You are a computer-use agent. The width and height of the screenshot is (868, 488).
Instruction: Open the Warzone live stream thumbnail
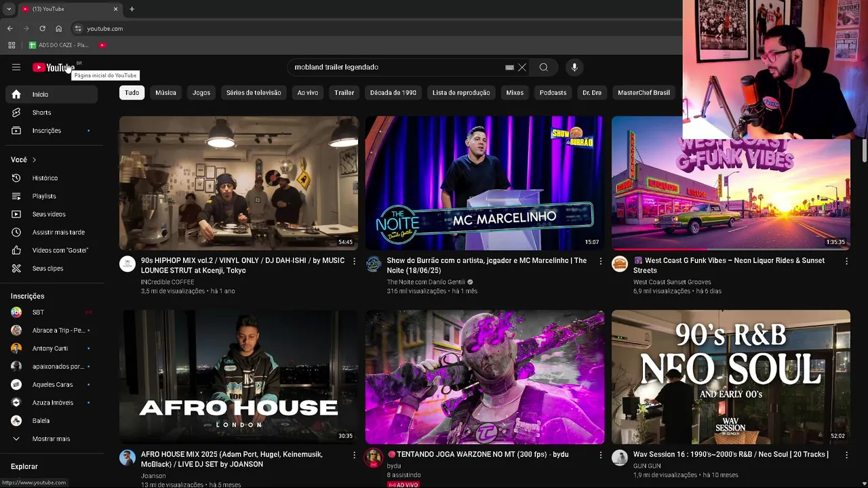(484, 377)
